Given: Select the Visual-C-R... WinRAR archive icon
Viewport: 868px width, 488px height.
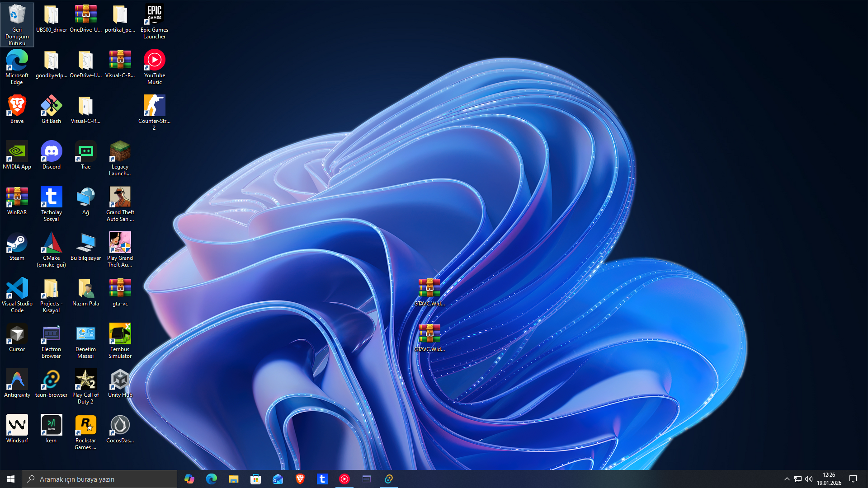Looking at the screenshot, I should coord(120,64).
